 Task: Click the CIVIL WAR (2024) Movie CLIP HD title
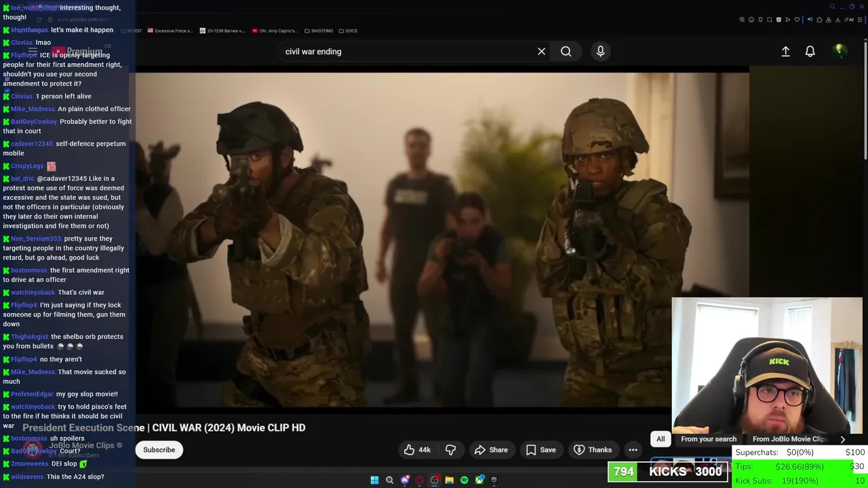click(229, 428)
